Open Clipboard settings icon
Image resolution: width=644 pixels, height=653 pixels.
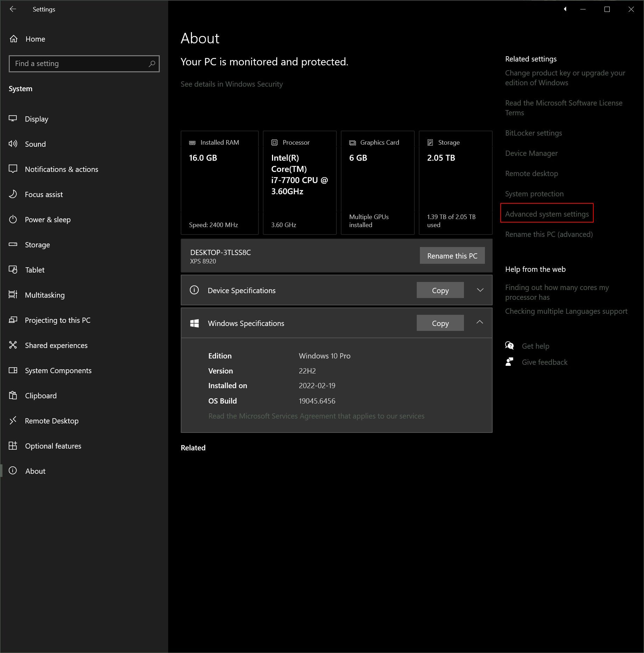13,396
